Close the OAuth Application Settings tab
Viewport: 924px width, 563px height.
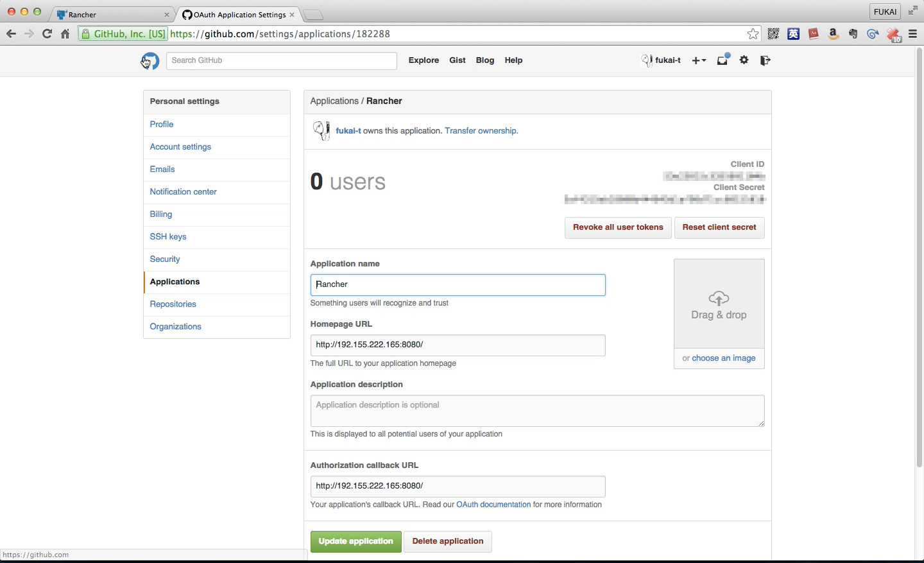coord(292,15)
